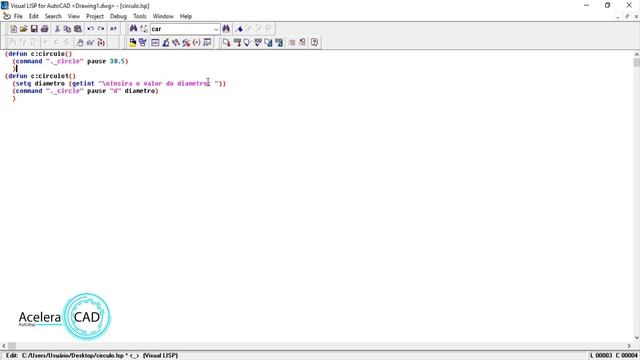
Task: Click the Complete Word toolbar icon
Action: coord(113,29)
